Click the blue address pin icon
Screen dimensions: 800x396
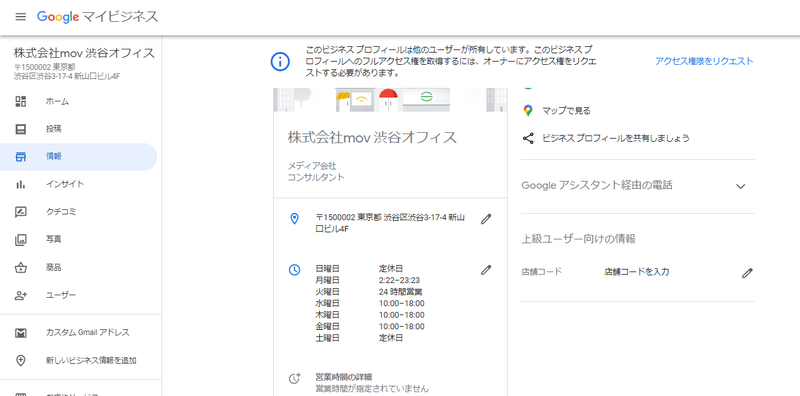(294, 219)
